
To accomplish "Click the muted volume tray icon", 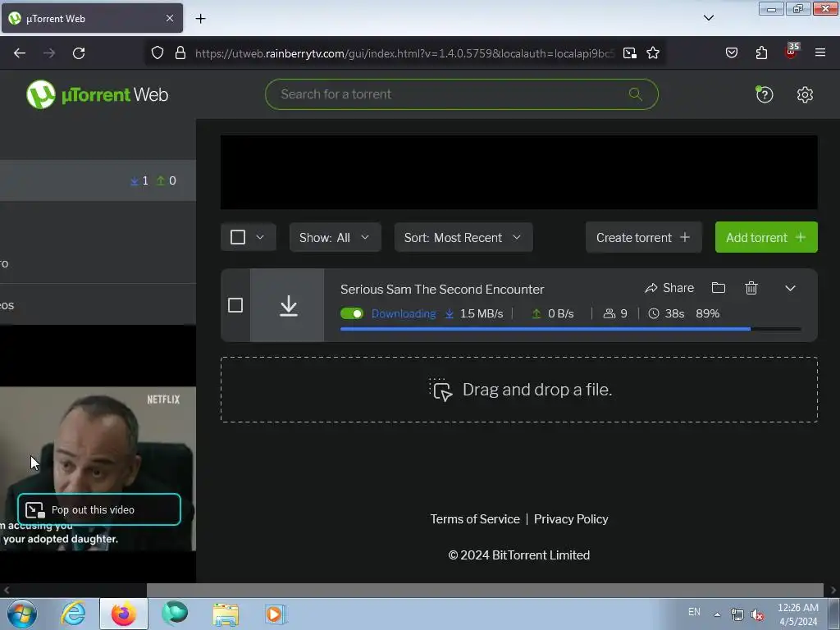I will (x=757, y=615).
